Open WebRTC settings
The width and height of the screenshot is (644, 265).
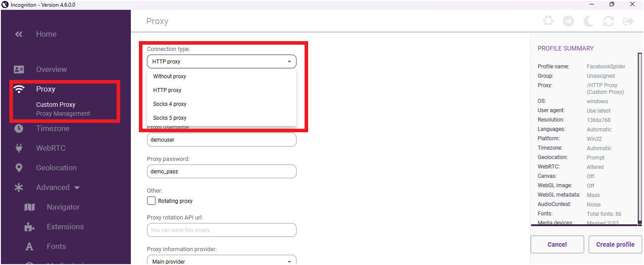point(50,148)
